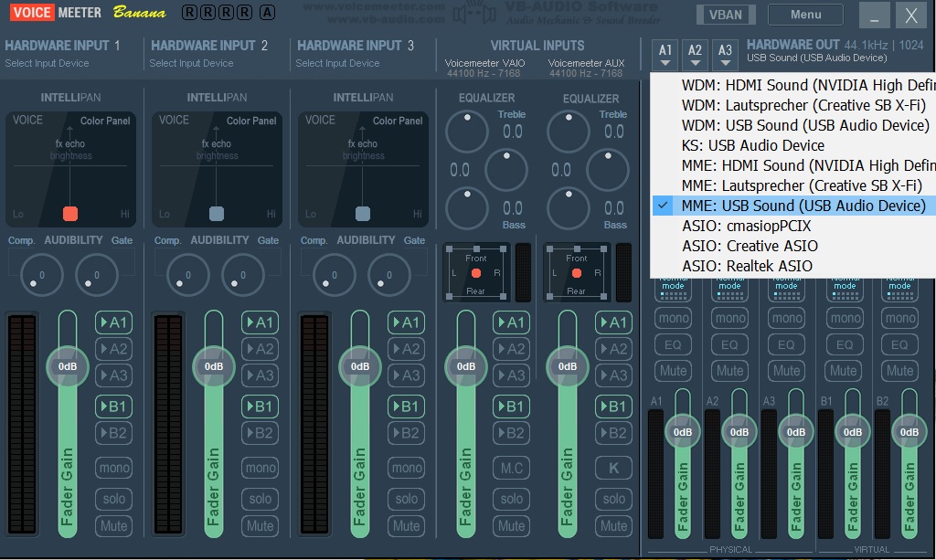Choose WDM: USB Sound (USB Audio Device)

point(794,126)
